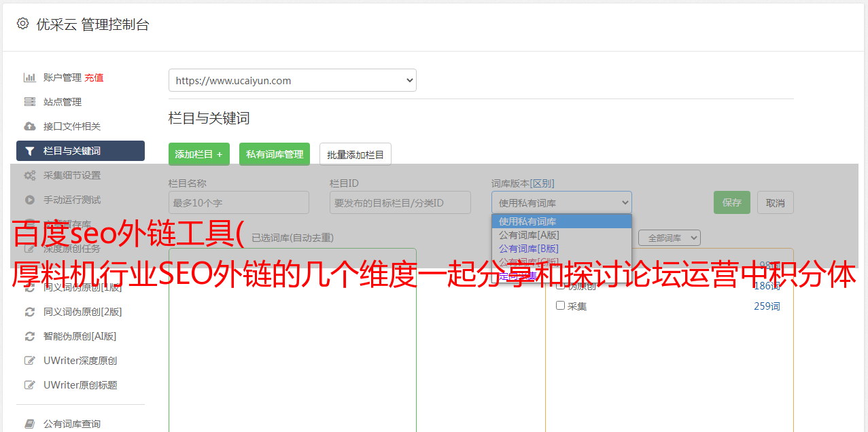This screenshot has width=868, height=432.
Task: Click the server icon for 站点管理
Action: click(x=29, y=102)
